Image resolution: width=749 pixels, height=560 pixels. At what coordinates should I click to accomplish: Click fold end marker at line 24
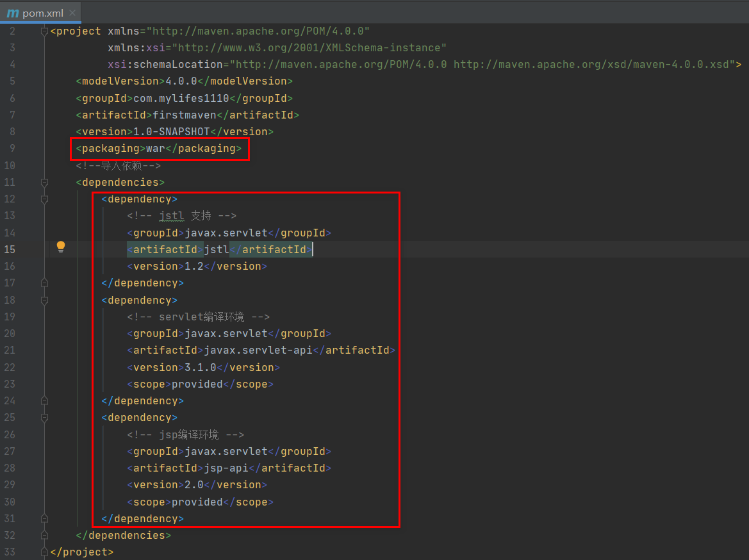click(x=44, y=401)
